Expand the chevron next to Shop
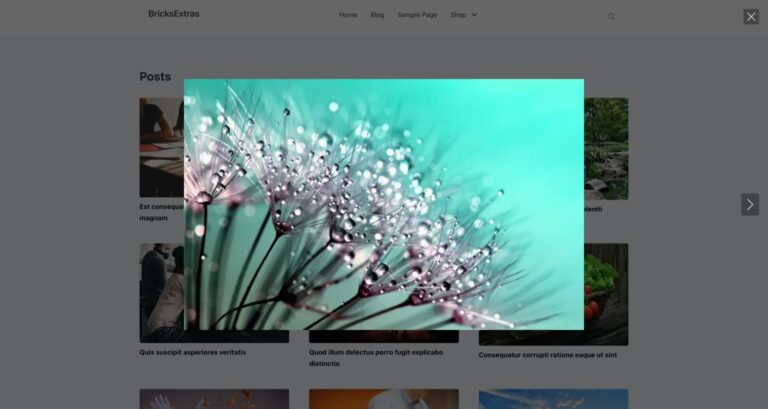This screenshot has width=768, height=409. 474,15
